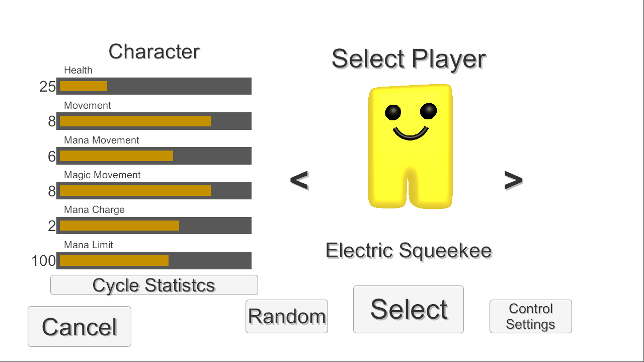This screenshot has height=362, width=644.
Task: Click the right arrow to show next character
Action: 513,180
